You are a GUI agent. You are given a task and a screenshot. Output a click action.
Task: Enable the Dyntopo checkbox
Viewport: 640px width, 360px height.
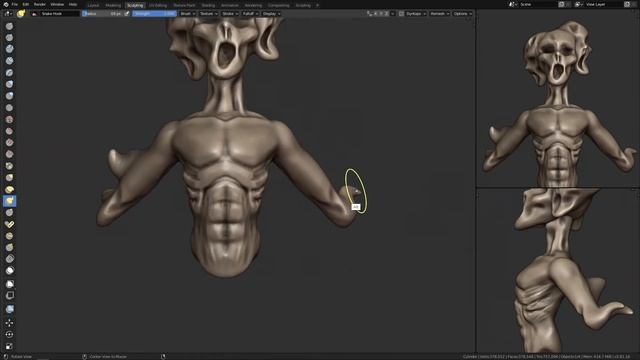click(401, 13)
